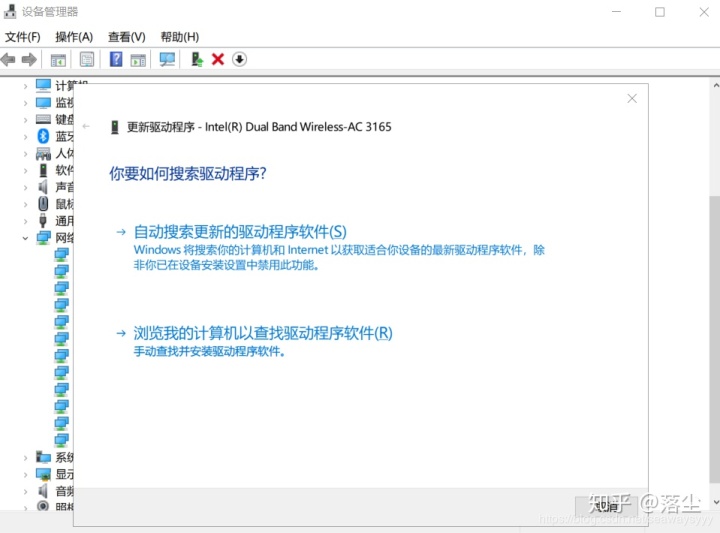Screen dimensions: 720x533
Task: Show the action pane toolbar icon
Action: pyautogui.click(x=138, y=60)
